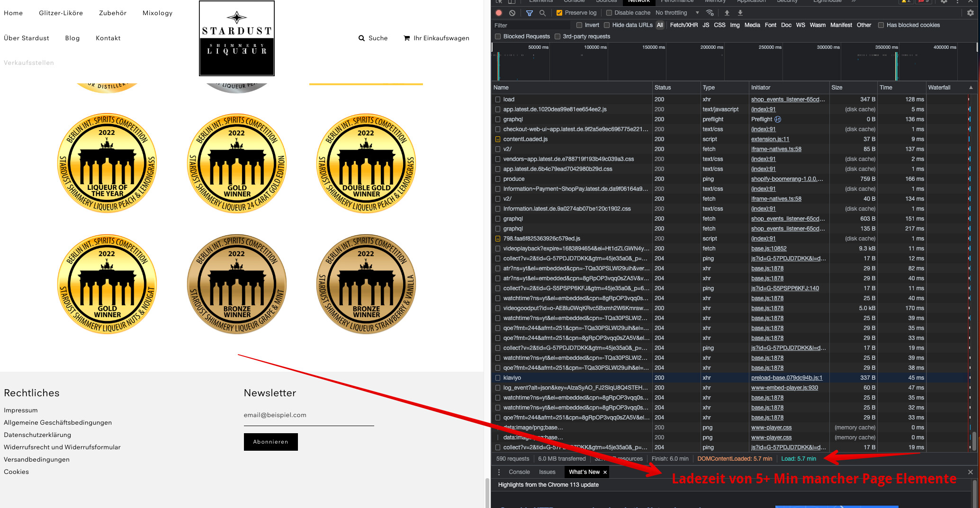980x508 pixels.
Task: Filter requests by WS type
Action: click(x=800, y=25)
